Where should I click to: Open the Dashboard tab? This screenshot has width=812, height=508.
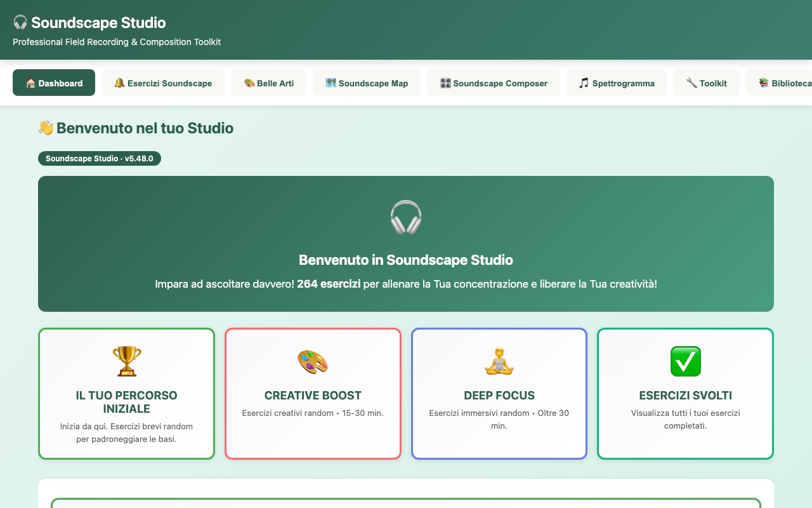54,83
